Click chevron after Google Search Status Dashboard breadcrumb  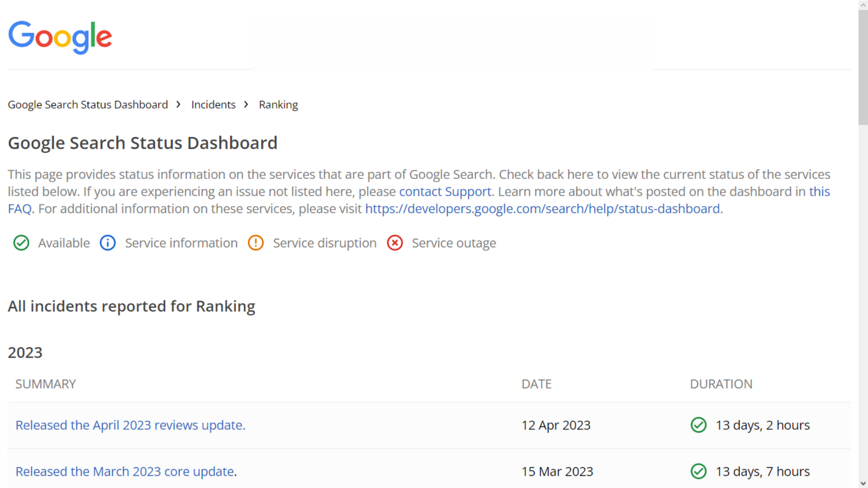(178, 104)
